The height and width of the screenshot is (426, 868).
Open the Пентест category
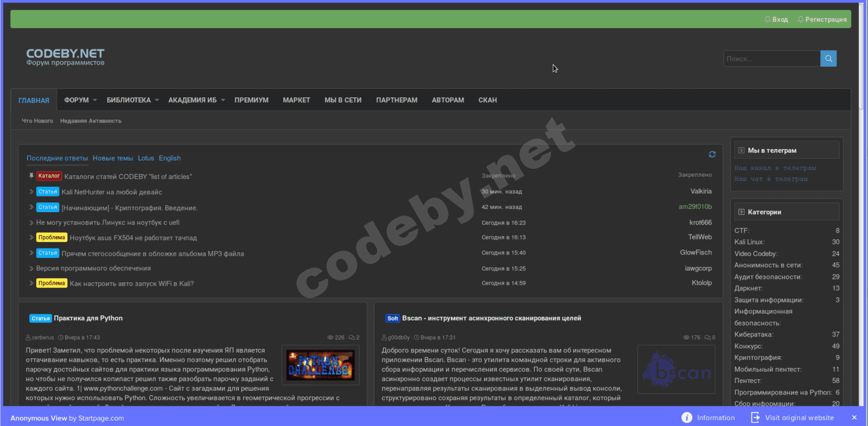(748, 381)
